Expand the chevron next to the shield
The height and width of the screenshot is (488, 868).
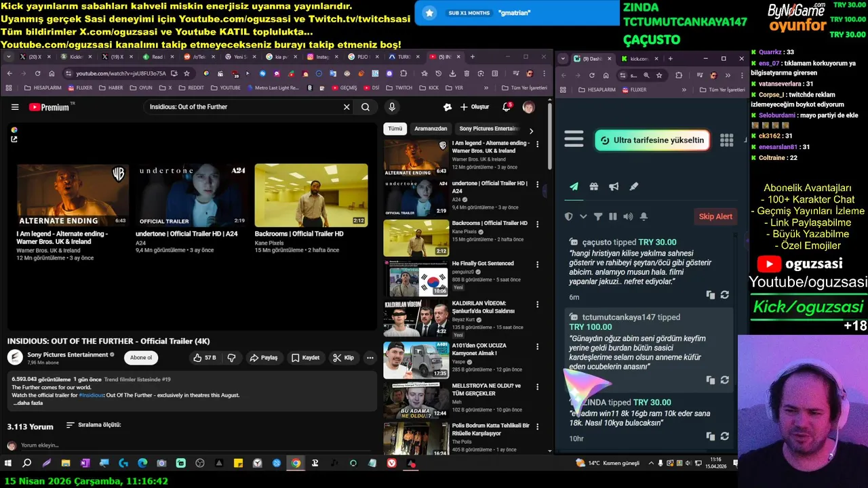(x=583, y=217)
